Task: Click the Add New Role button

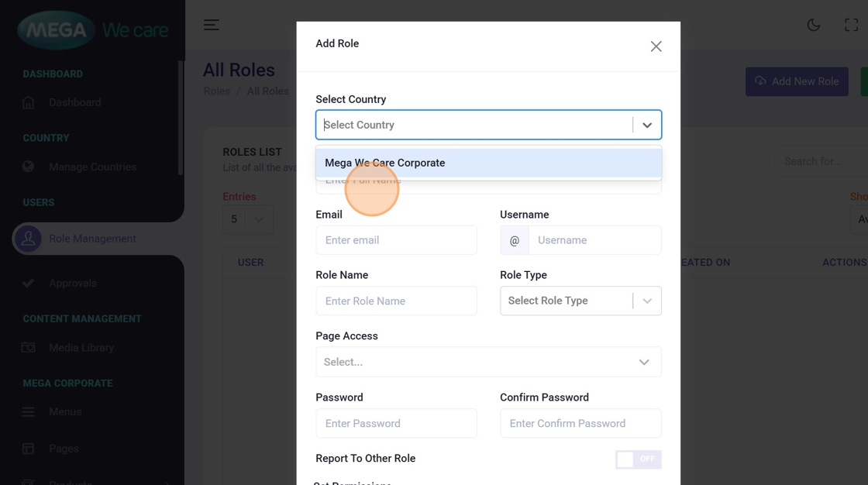Action: point(797,81)
